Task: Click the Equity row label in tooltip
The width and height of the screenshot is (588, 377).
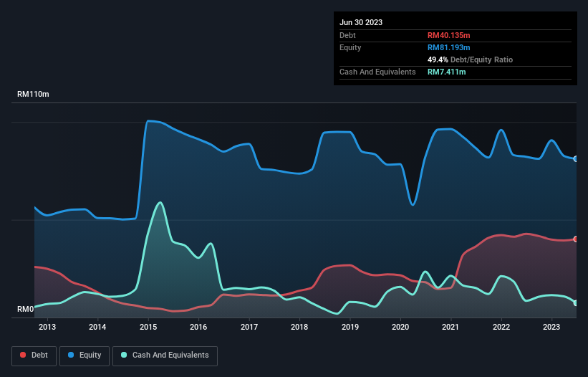Action: [x=350, y=47]
